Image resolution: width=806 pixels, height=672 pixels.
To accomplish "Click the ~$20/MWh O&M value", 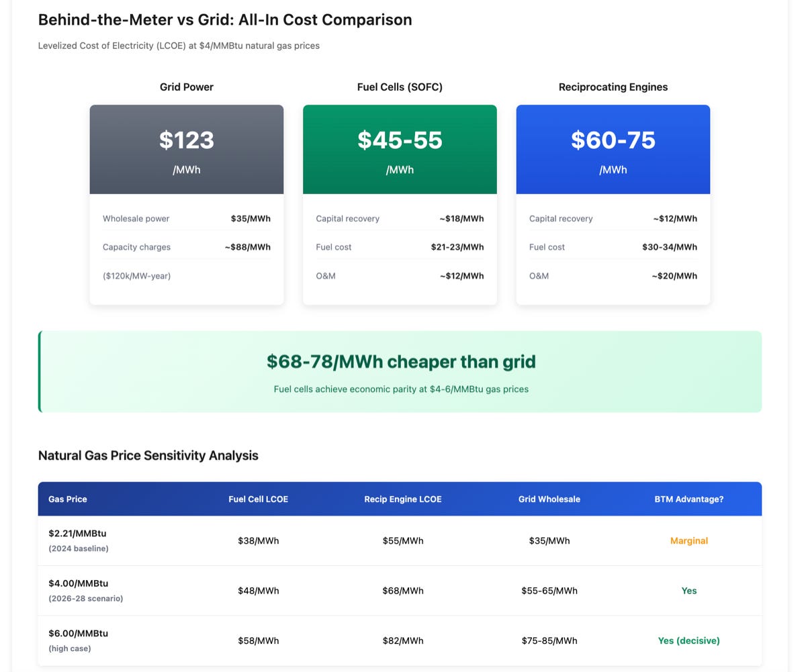I will (674, 276).
